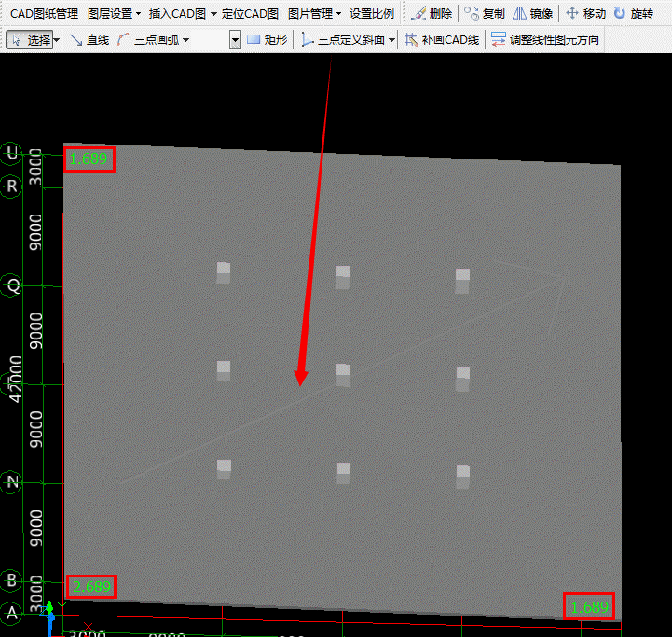Select the Copy (复制) tool

tap(485, 14)
